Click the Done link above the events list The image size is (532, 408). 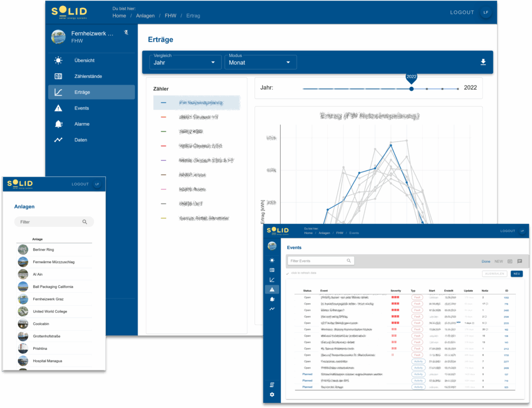(x=486, y=262)
